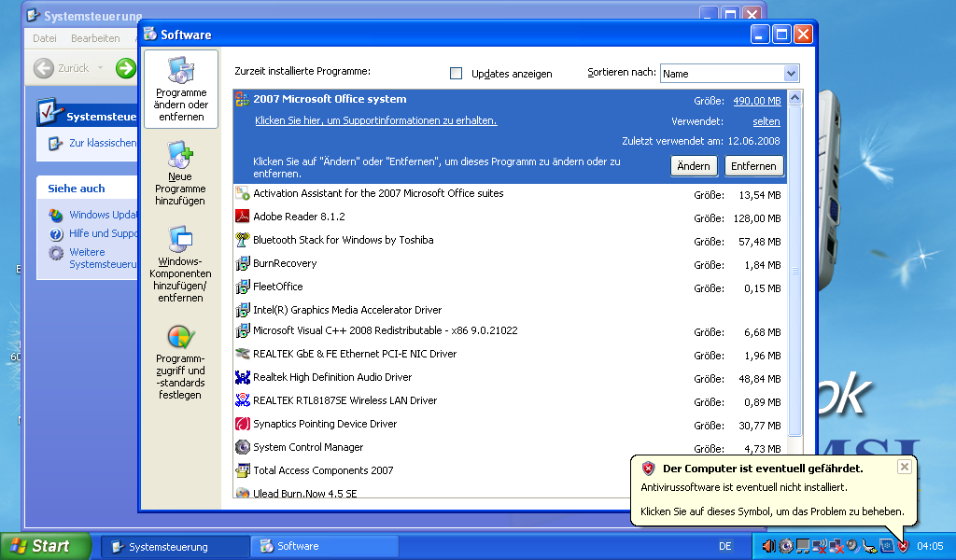This screenshot has height=560, width=956.
Task: Click the program list scroll-up arrow
Action: pos(794,97)
